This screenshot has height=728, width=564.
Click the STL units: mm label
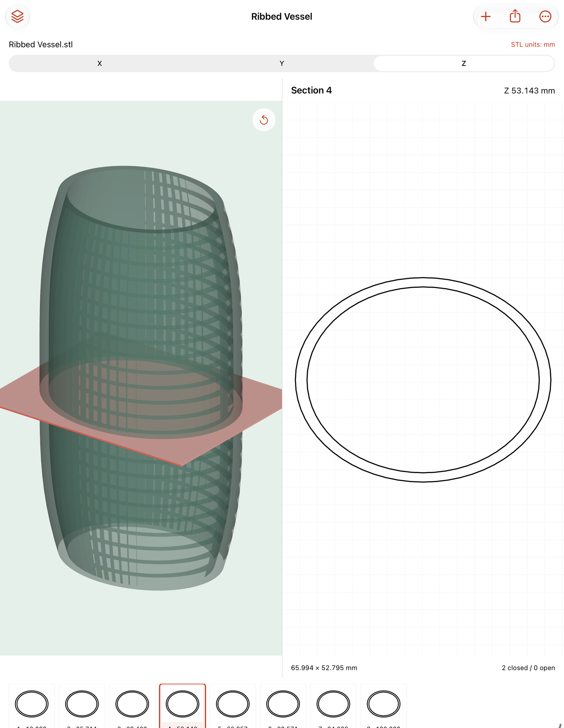[533, 45]
